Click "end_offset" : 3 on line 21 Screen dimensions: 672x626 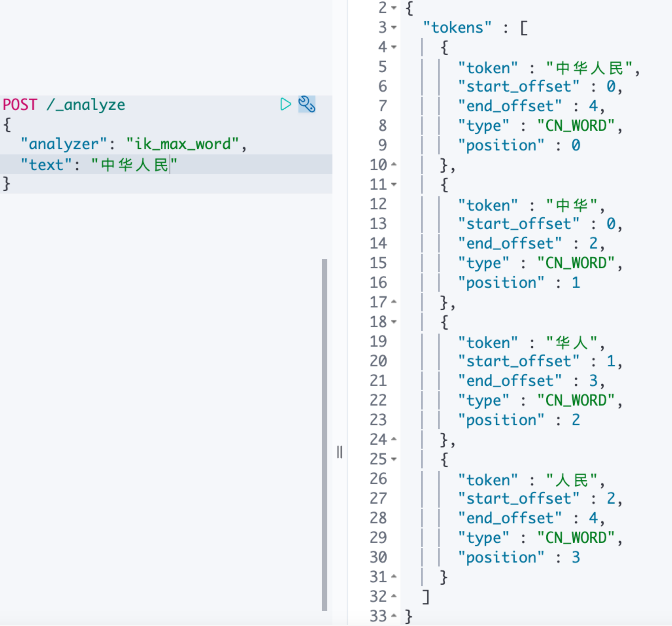[528, 380]
